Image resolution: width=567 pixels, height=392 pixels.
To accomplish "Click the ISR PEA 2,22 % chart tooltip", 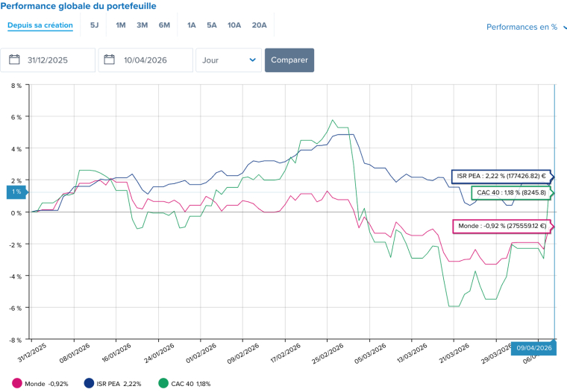I will (500, 177).
